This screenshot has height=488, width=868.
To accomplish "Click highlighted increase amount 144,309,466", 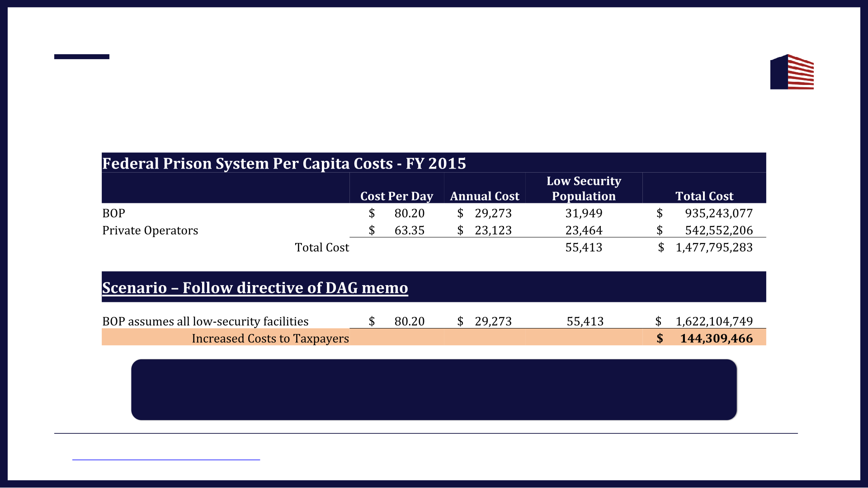I will tap(717, 338).
